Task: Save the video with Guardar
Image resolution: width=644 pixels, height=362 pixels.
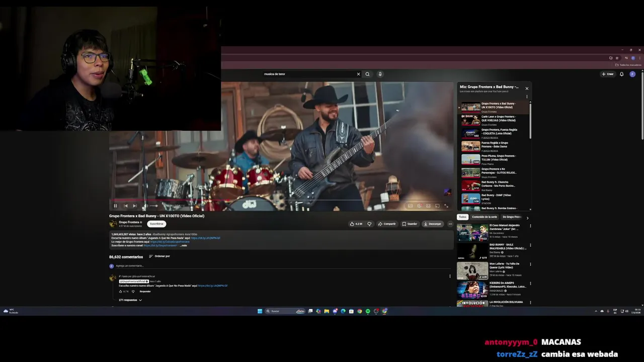Action: pos(410,224)
